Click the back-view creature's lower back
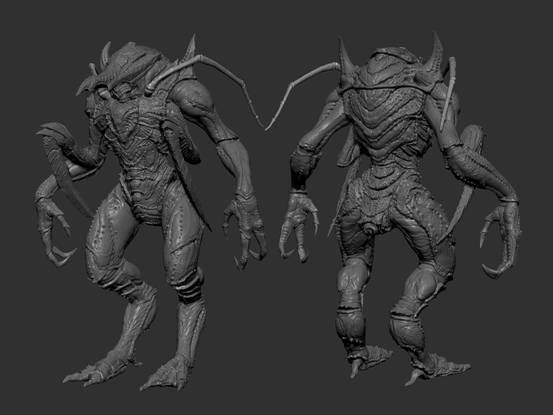 coord(383,183)
